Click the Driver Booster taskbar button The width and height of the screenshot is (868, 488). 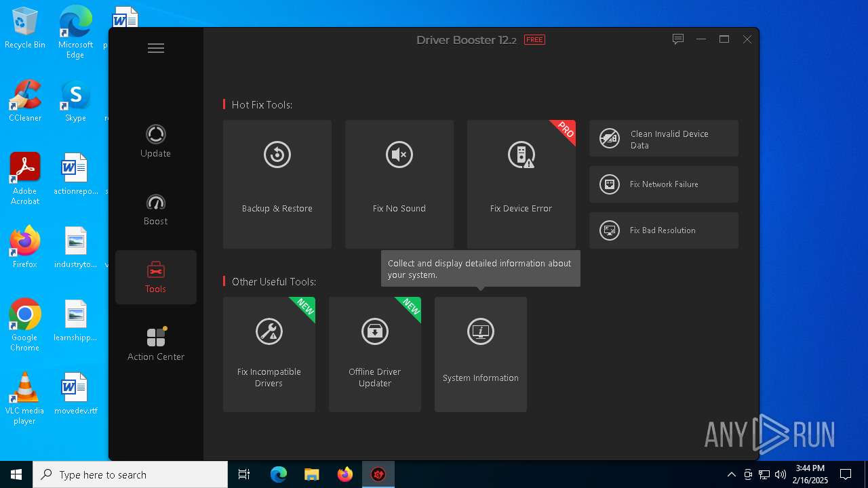pos(378,474)
